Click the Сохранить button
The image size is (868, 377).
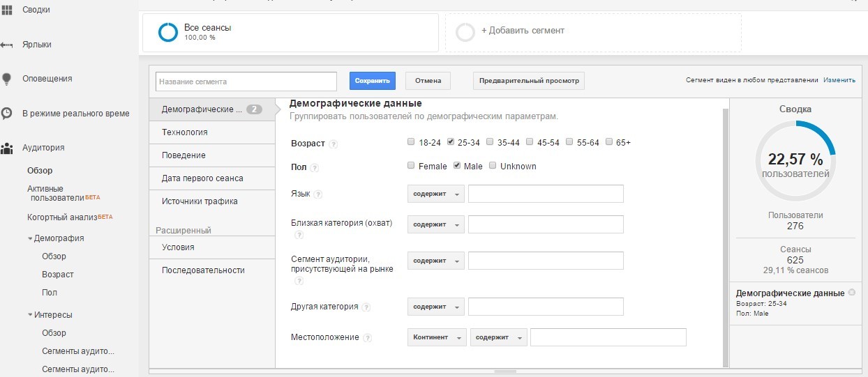[373, 81]
